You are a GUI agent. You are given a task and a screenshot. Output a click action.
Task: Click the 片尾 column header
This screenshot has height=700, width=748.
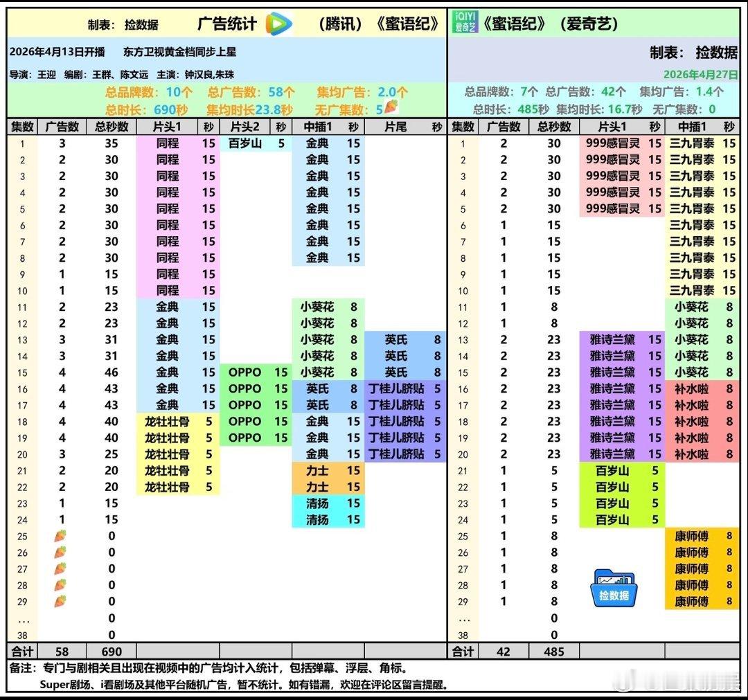click(x=395, y=127)
